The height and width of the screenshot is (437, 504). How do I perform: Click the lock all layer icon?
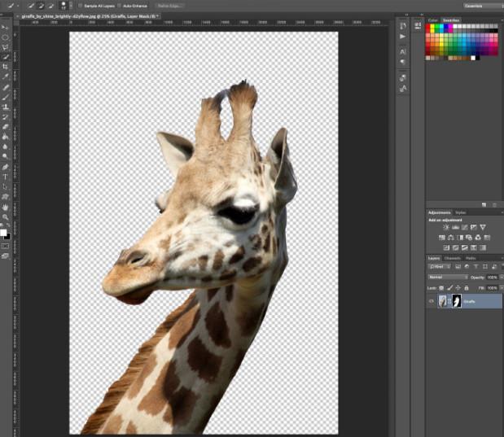pyautogui.click(x=466, y=287)
